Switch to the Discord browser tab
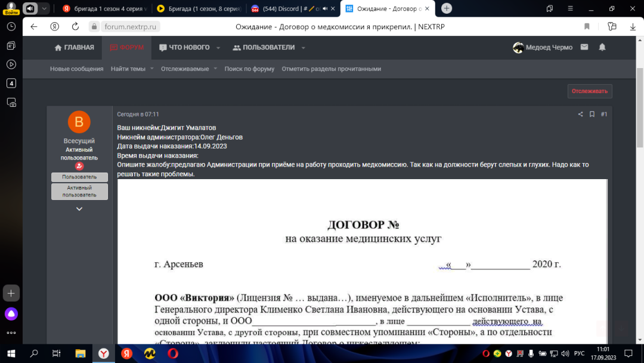Screen dimensions: 644x363 (x=280, y=8)
